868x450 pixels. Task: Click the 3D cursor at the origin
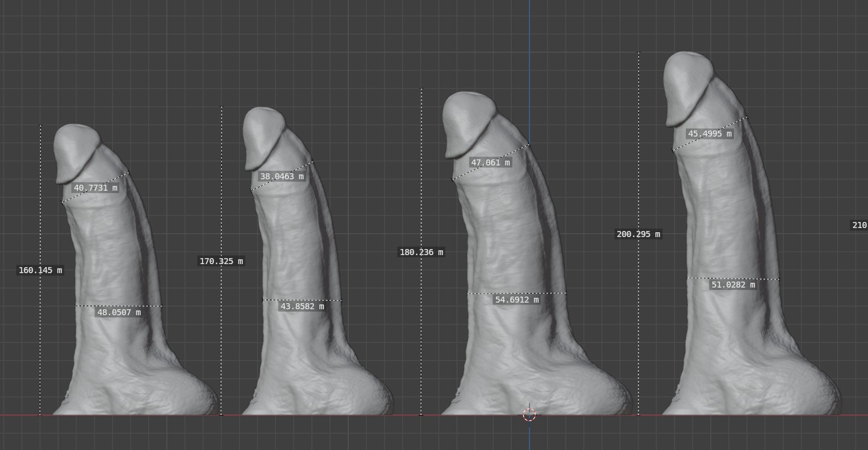point(529,415)
